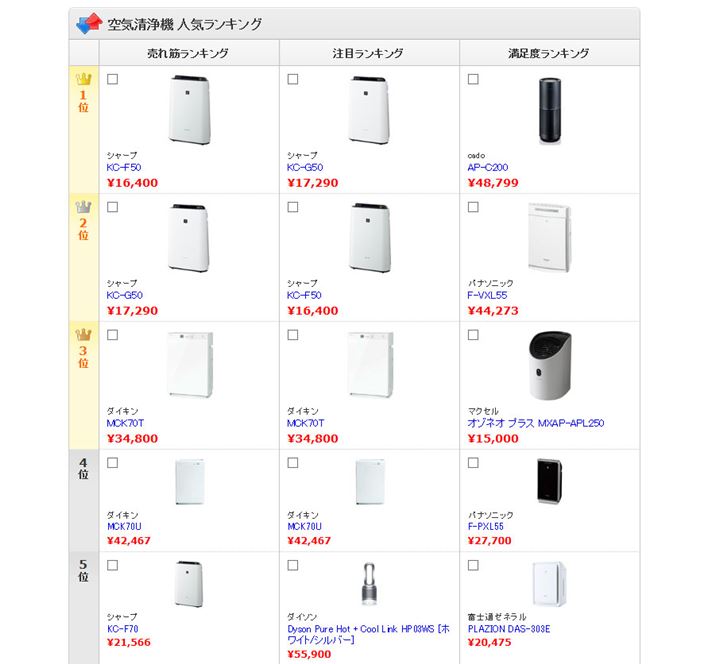Select the checkbox for Dyson HP03WS
Image resolution: width=715 pixels, height=664 pixels.
click(292, 565)
